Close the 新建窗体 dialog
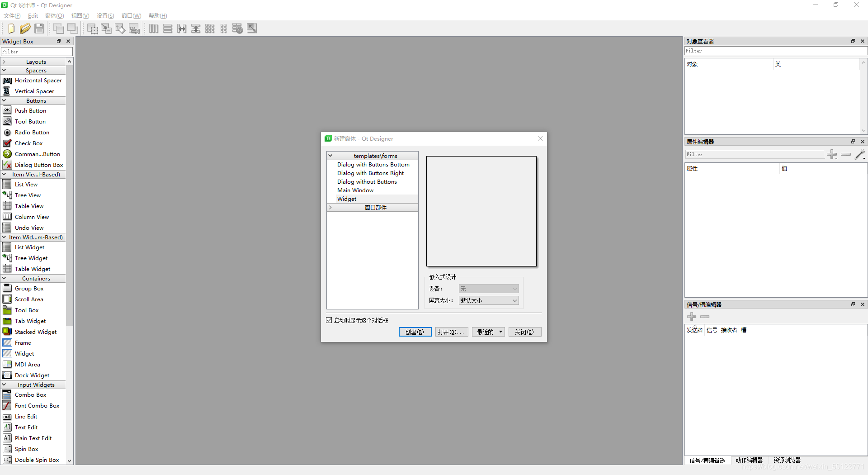Screen dimensions: 868x475 click(540, 138)
